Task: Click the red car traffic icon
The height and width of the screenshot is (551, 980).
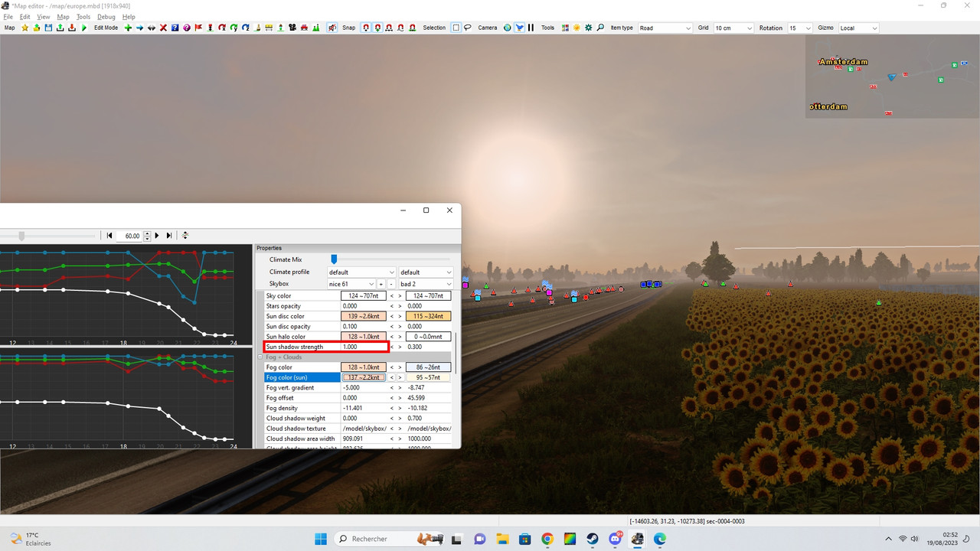Action: pos(305,28)
